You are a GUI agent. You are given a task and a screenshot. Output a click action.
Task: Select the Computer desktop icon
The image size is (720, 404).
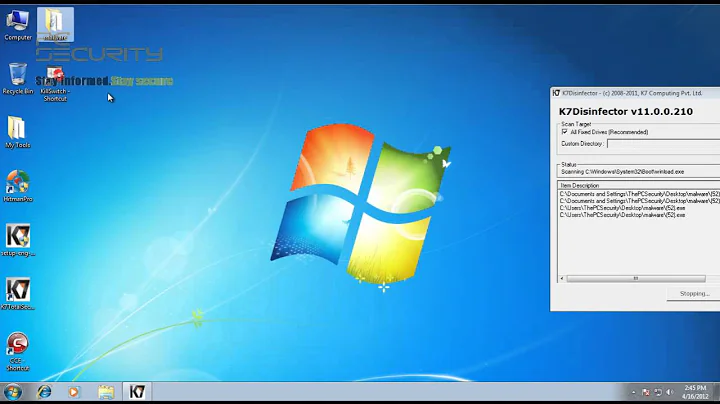coord(18,25)
